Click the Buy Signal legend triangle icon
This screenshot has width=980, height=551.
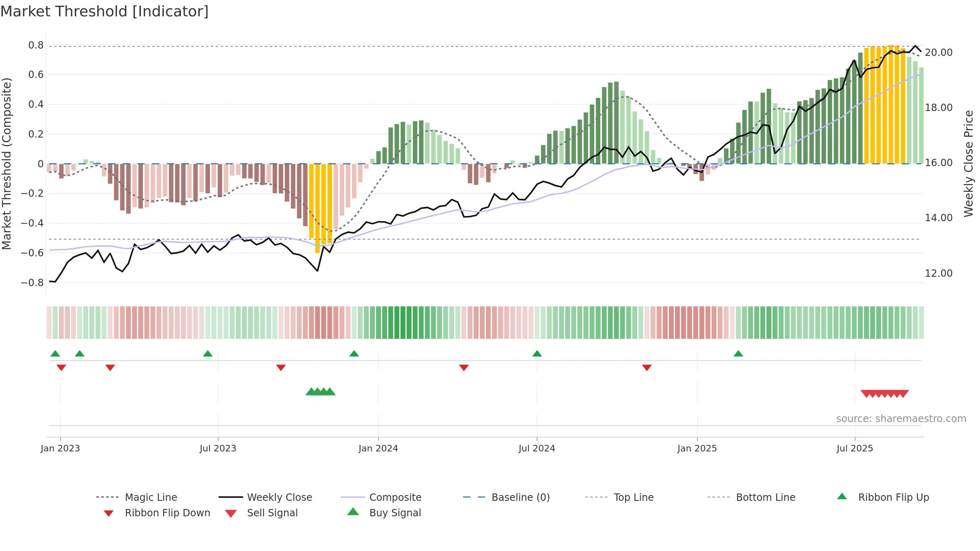(353, 511)
